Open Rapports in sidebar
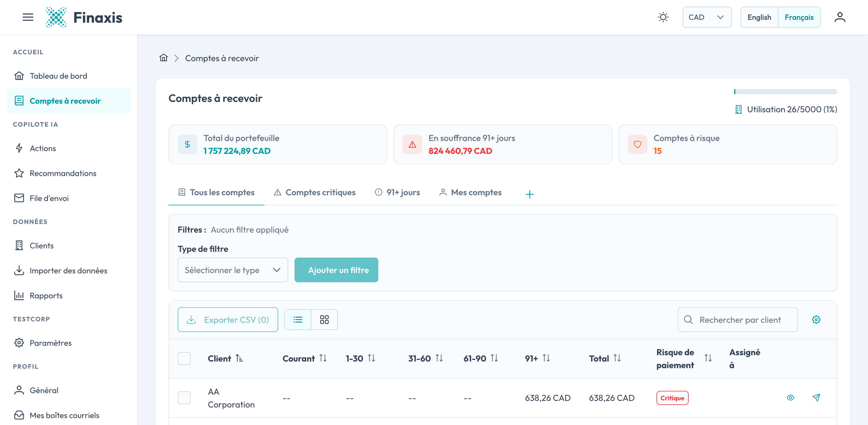868x425 pixels. pyautogui.click(x=69, y=295)
